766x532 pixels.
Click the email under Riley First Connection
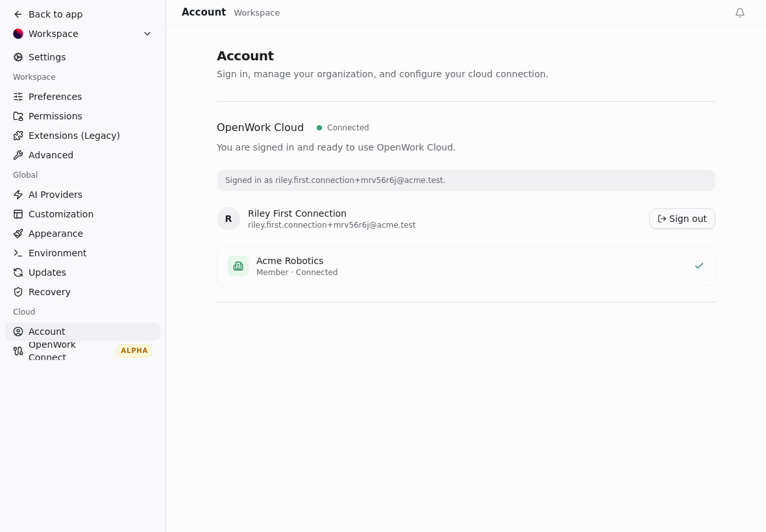(332, 226)
